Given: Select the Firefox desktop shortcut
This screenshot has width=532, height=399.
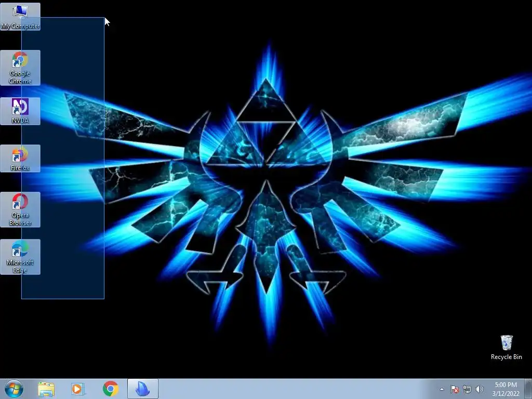Looking at the screenshot, I should [x=20, y=158].
